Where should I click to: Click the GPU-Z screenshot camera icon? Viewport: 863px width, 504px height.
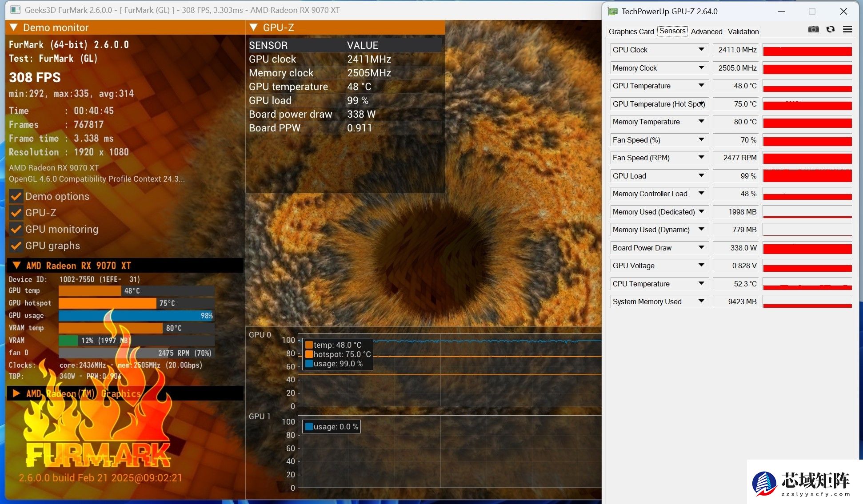[x=813, y=29]
